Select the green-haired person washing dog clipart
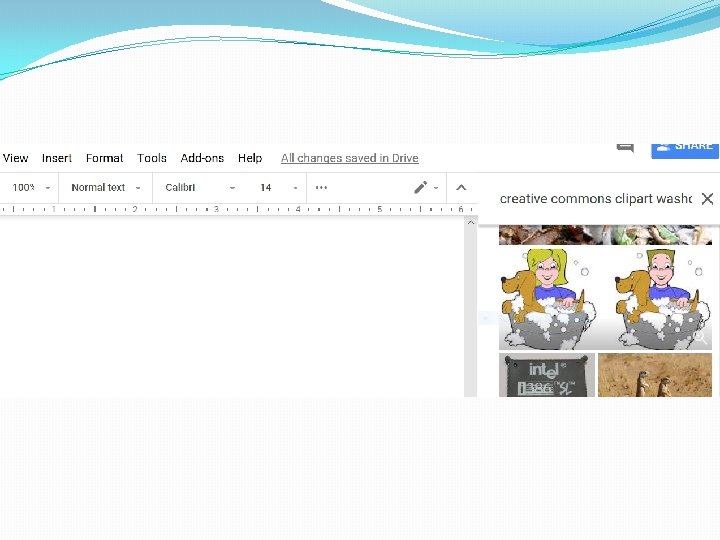720x540 pixels. (x=663, y=298)
